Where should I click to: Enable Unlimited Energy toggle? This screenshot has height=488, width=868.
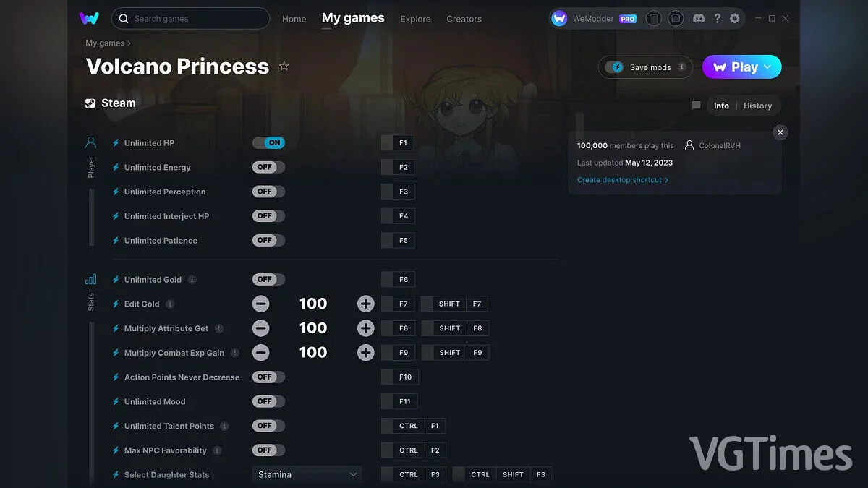pyautogui.click(x=268, y=167)
